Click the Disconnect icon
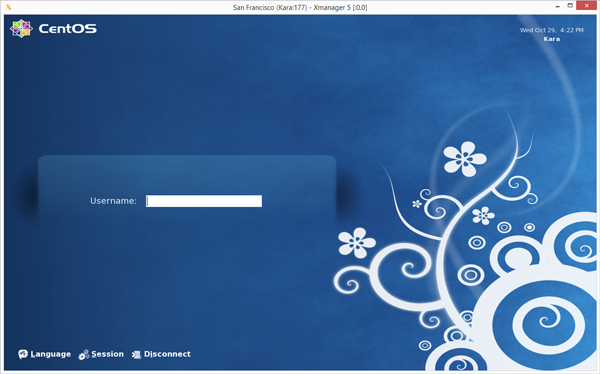This screenshot has height=374, width=600. tap(136, 355)
